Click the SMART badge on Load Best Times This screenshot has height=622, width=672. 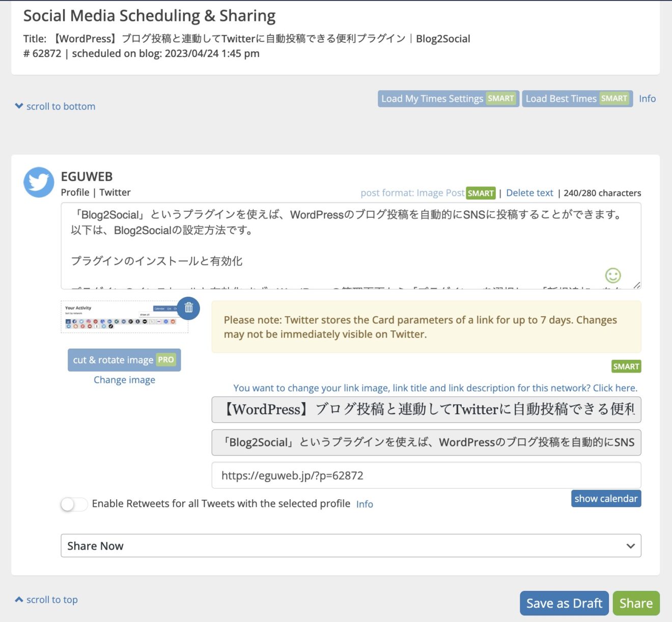614,98
